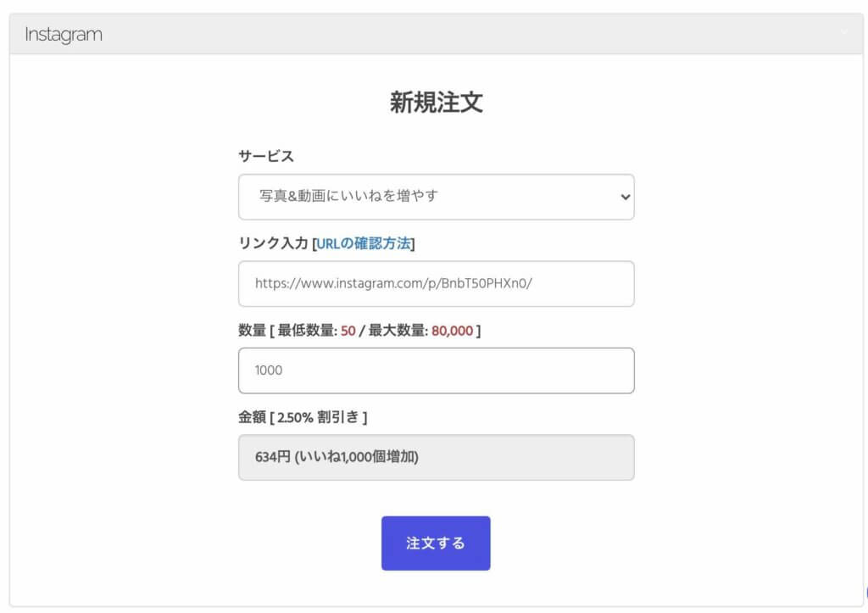868x613 pixels.
Task: Open the サービス dropdown menu
Action: coord(436,197)
